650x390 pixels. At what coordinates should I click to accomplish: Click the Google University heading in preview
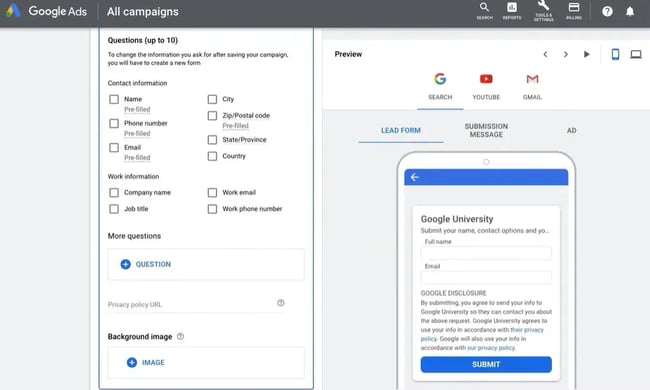click(x=457, y=219)
